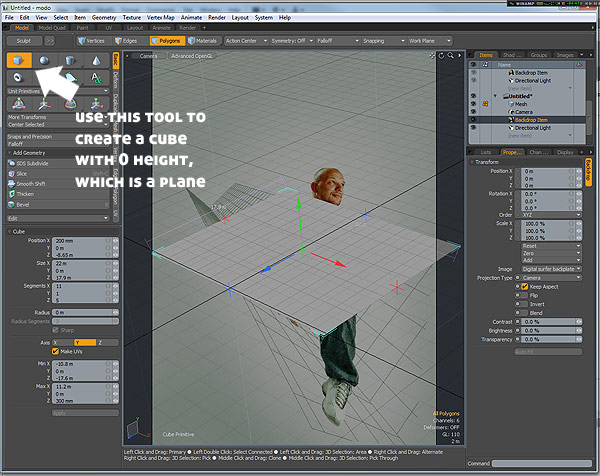Open the Geometry menu
Viewport: 600px width, 476px height.
coord(104,18)
